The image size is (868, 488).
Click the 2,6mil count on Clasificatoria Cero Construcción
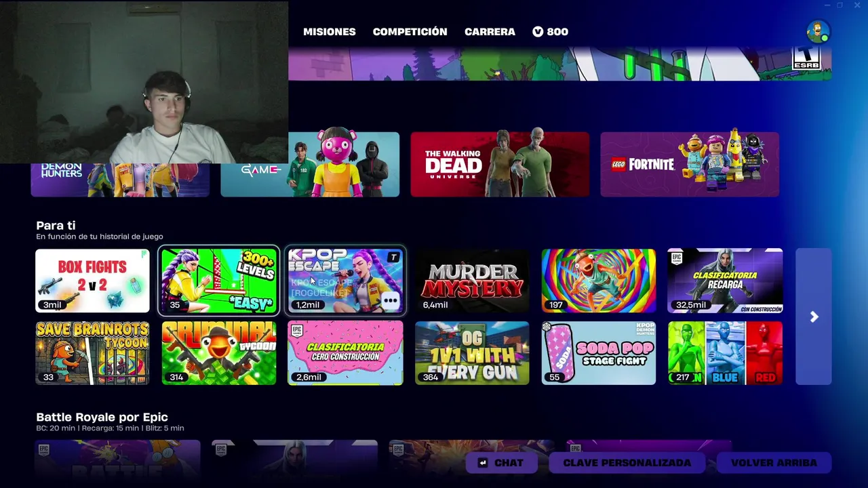309,377
